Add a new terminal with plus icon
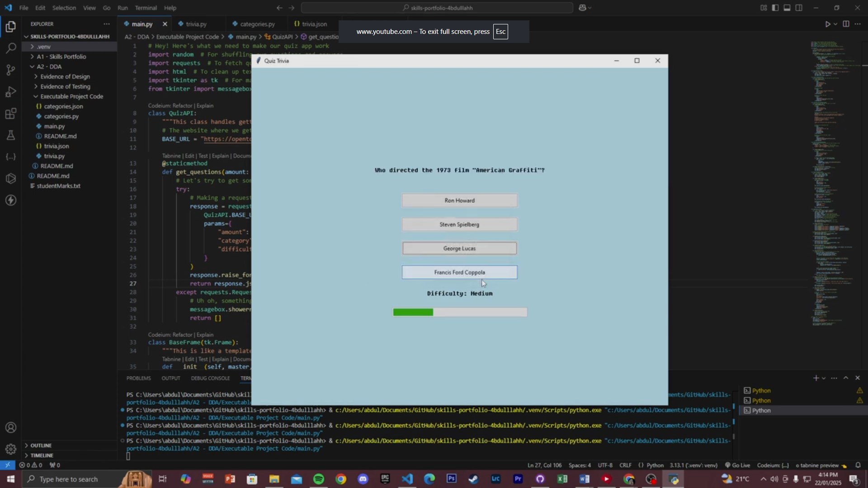Screen dimensions: 868x488 pyautogui.click(x=816, y=378)
